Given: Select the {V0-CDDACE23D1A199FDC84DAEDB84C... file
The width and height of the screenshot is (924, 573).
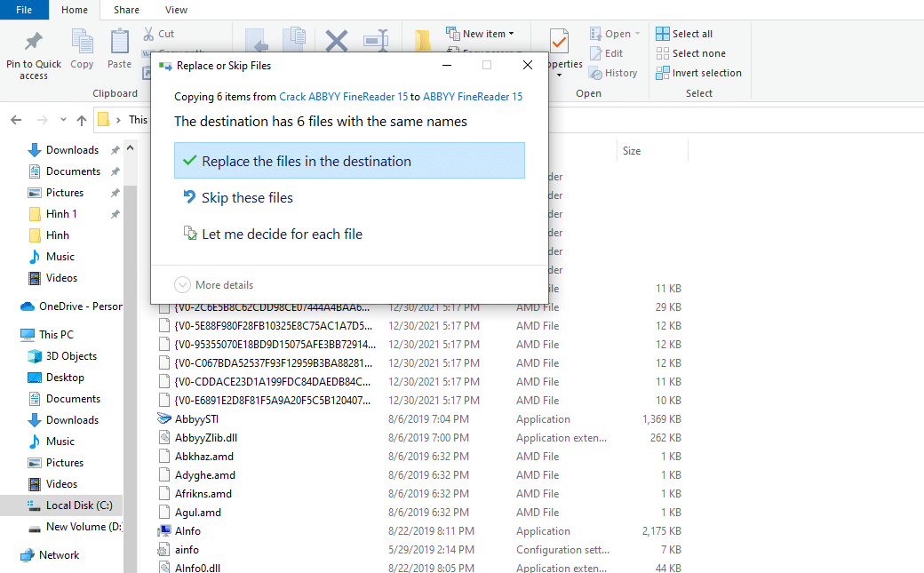Looking at the screenshot, I should point(272,382).
